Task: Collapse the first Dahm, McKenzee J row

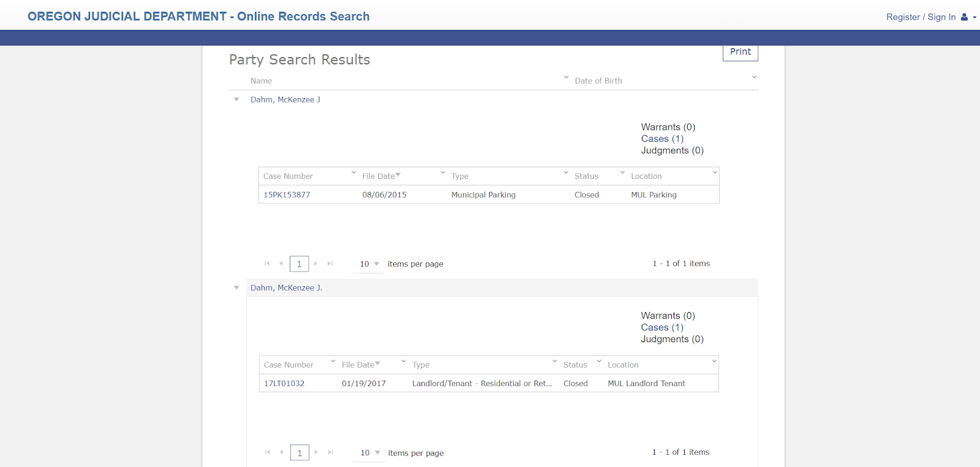Action: pos(236,99)
